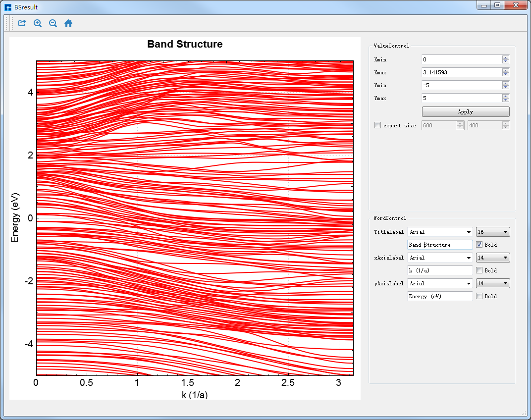This screenshot has height=420, width=531.
Task: Open the TitleLabel Arial font dropdown
Action: coord(440,232)
